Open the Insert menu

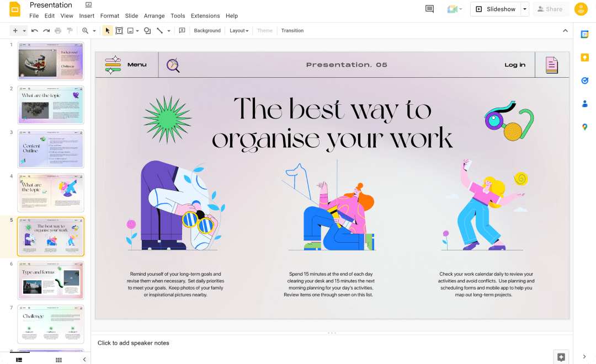point(87,16)
